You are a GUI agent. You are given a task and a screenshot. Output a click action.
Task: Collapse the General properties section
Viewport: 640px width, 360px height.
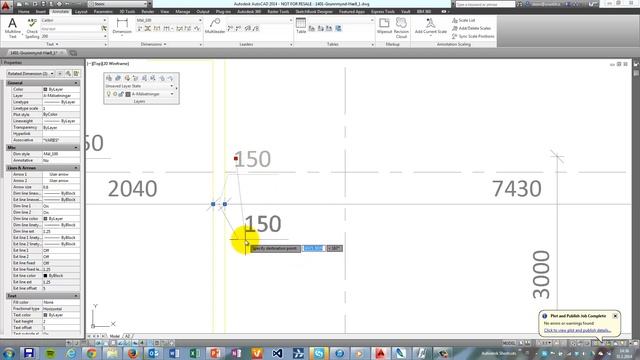[76, 83]
